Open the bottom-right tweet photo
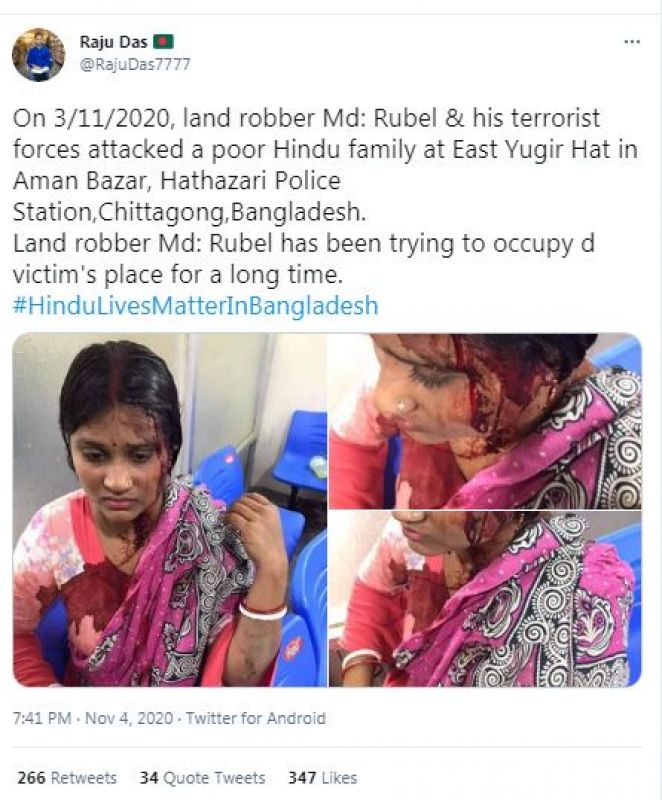Screen dimensions: 662x800 click(x=485, y=599)
